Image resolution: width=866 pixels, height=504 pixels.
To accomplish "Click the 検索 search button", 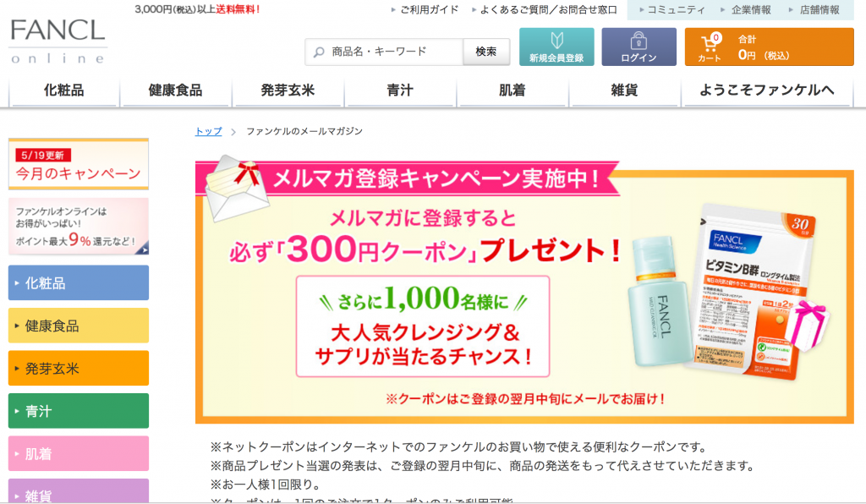I will 486,52.
